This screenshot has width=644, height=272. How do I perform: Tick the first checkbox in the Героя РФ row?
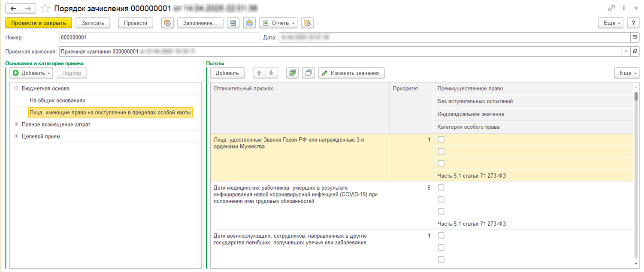point(441,139)
